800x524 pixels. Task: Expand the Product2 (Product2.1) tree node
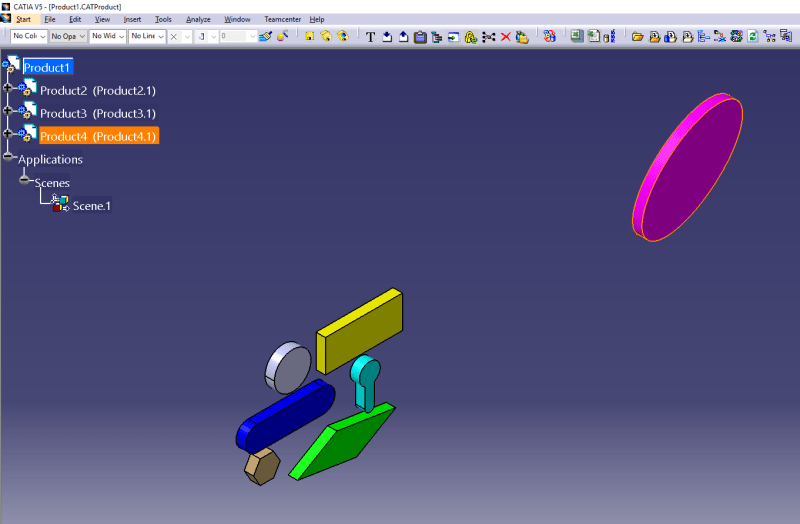(7, 88)
